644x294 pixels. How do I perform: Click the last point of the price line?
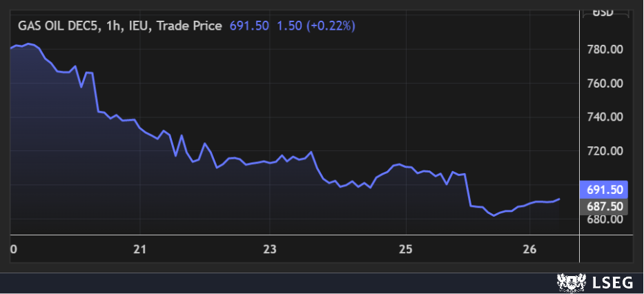(559, 199)
